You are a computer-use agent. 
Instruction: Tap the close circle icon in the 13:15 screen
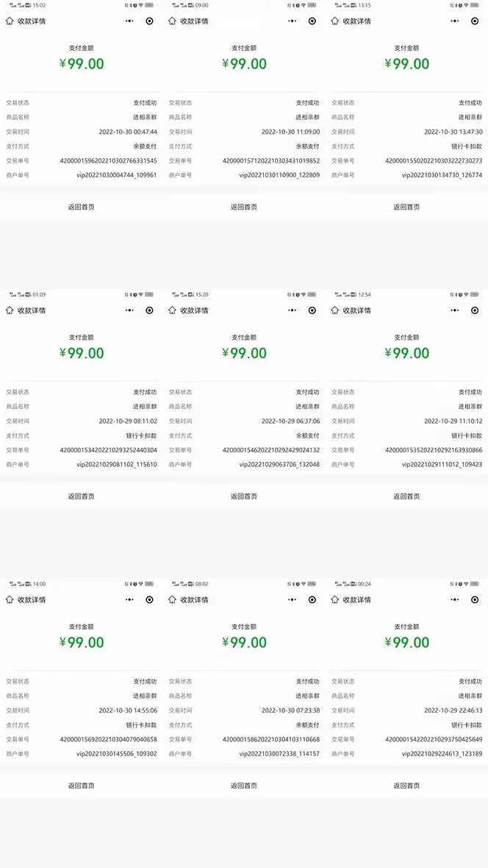[475, 21]
